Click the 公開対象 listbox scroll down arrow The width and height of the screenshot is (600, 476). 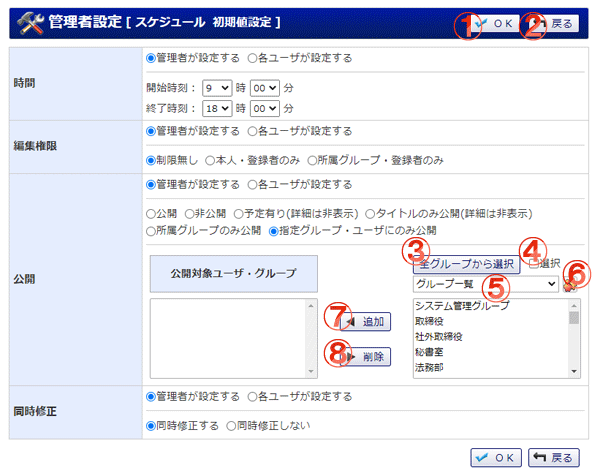(x=311, y=371)
